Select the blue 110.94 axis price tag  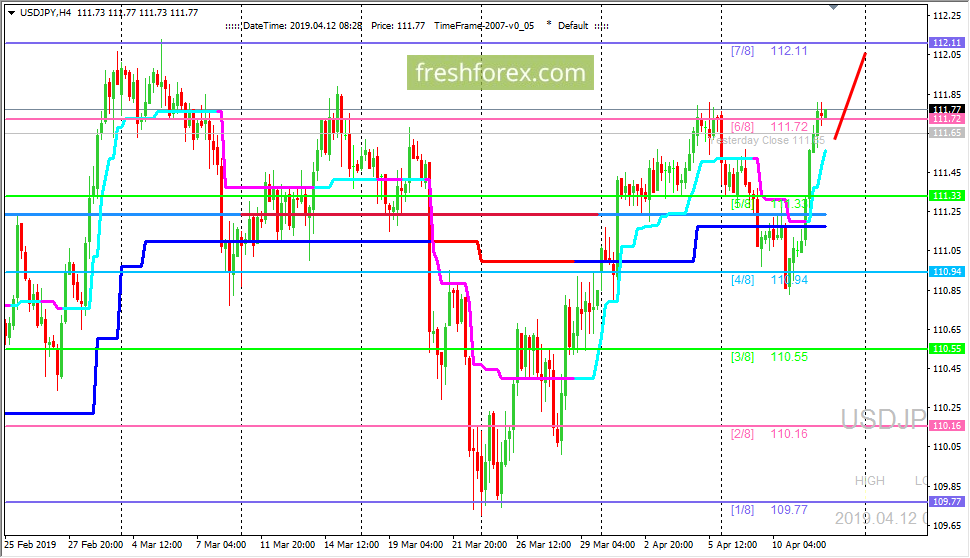[946, 272]
